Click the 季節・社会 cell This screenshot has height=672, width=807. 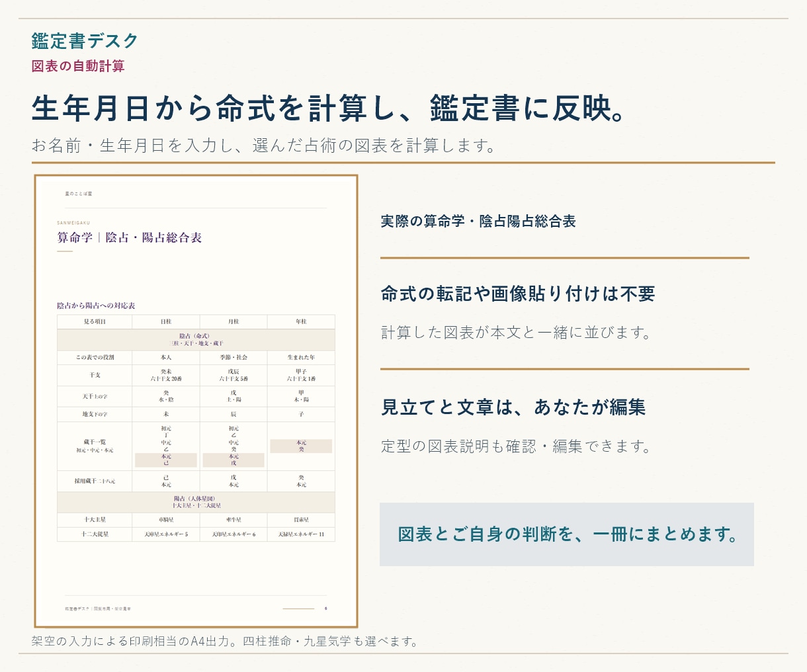click(234, 357)
